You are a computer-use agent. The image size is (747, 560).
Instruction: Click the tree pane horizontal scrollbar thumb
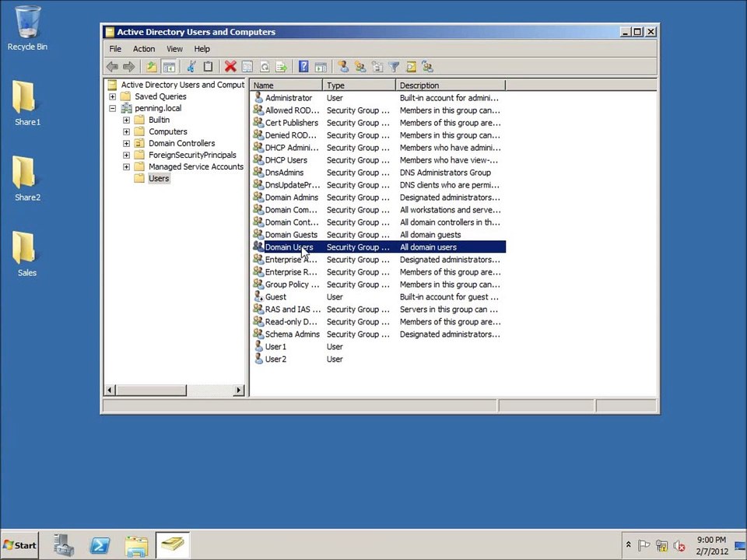click(x=150, y=390)
